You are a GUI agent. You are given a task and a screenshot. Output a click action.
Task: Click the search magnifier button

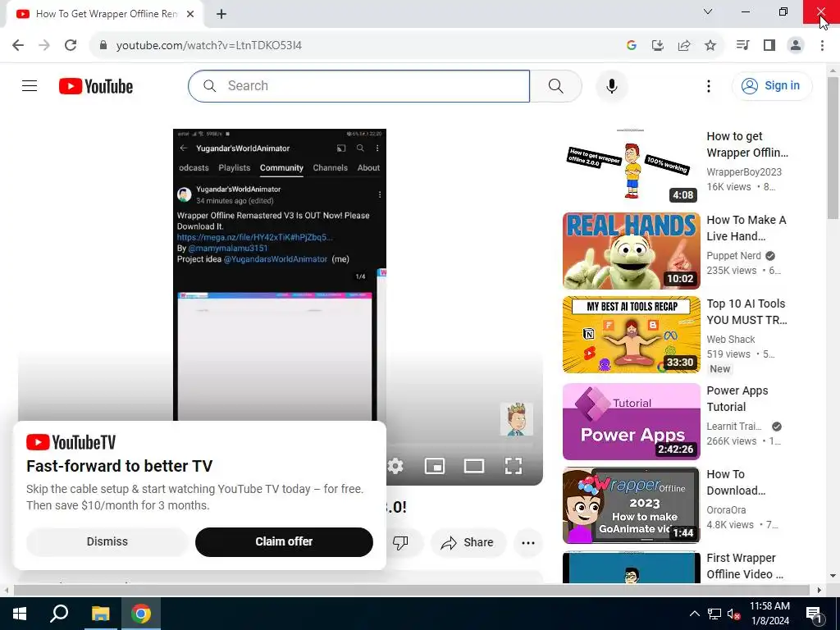[555, 85]
